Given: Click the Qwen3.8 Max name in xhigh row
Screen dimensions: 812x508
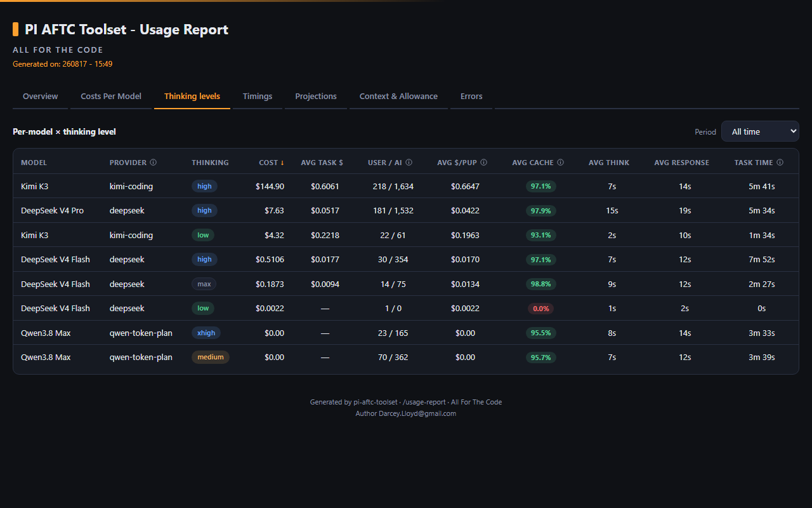Looking at the screenshot, I should tap(46, 333).
